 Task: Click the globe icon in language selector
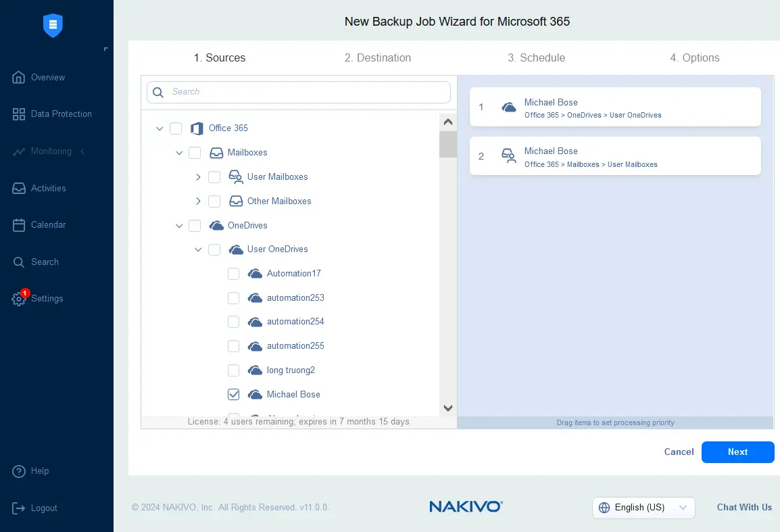pyautogui.click(x=604, y=507)
